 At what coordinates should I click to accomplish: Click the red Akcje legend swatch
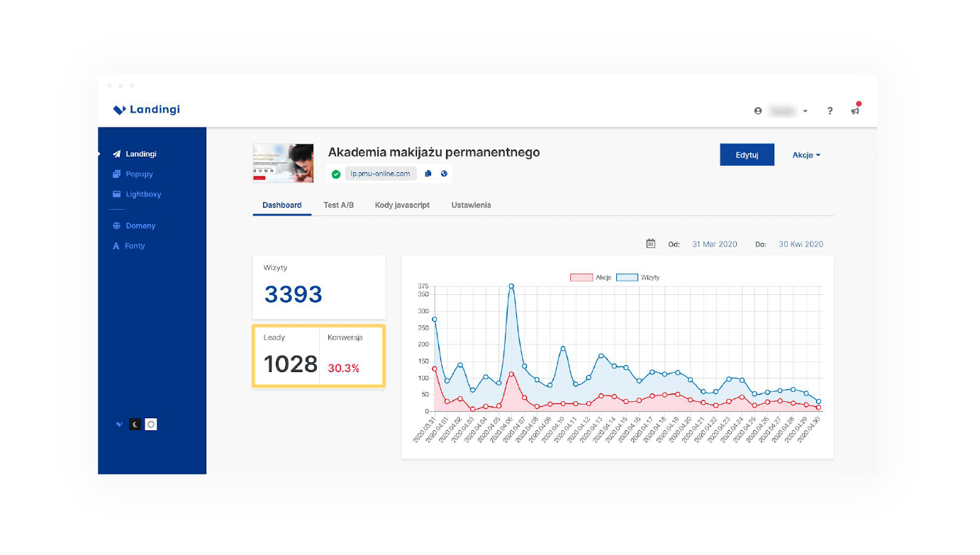[581, 277]
